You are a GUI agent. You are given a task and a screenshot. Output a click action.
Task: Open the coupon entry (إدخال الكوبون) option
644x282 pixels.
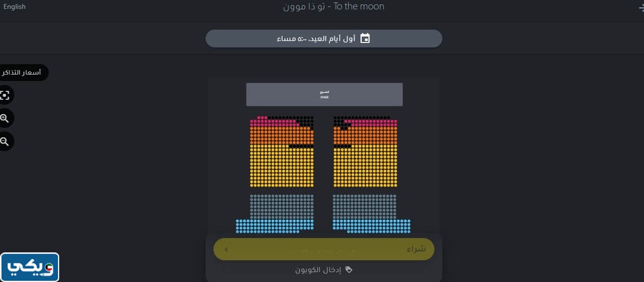323,270
